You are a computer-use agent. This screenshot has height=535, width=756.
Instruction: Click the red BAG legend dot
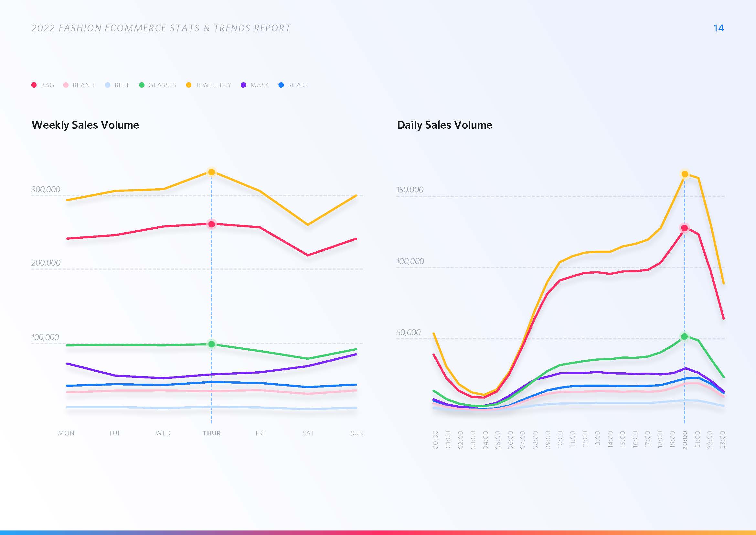click(34, 85)
